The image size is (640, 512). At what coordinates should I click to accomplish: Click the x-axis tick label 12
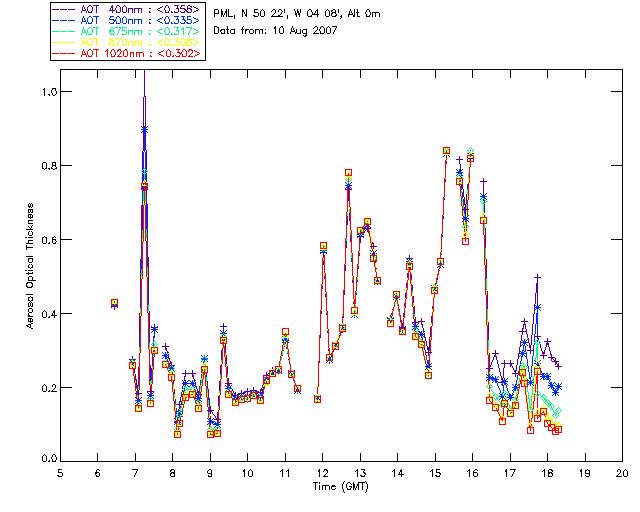322,473
